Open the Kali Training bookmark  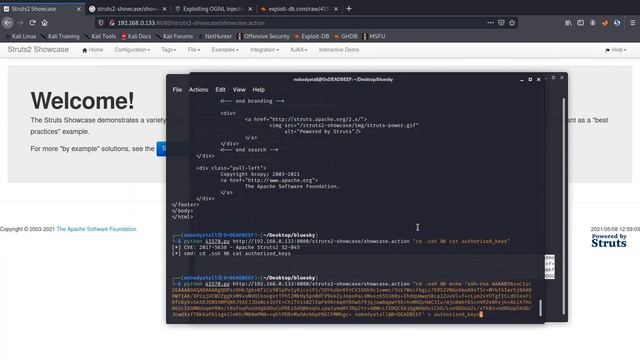click(x=60, y=36)
